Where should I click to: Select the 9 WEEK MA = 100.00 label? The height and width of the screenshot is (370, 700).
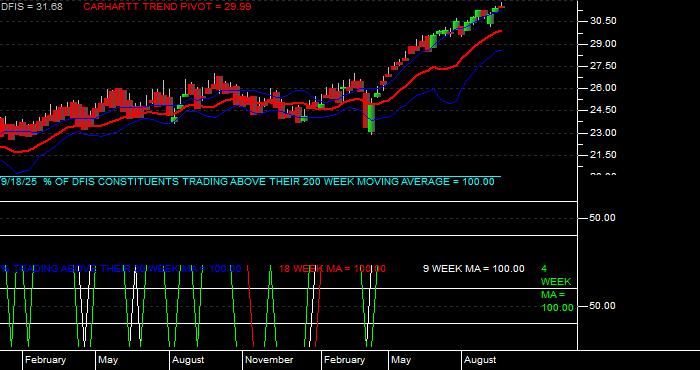474,269
